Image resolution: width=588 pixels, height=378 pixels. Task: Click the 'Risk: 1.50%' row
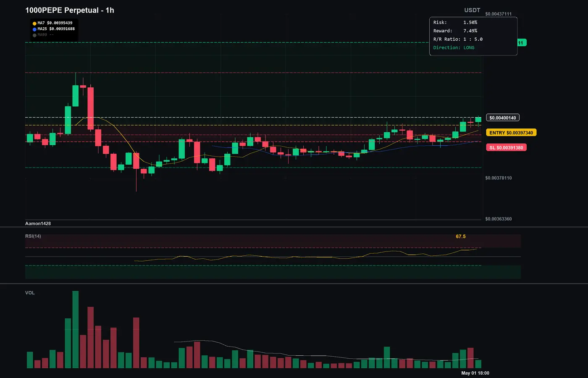pos(455,22)
